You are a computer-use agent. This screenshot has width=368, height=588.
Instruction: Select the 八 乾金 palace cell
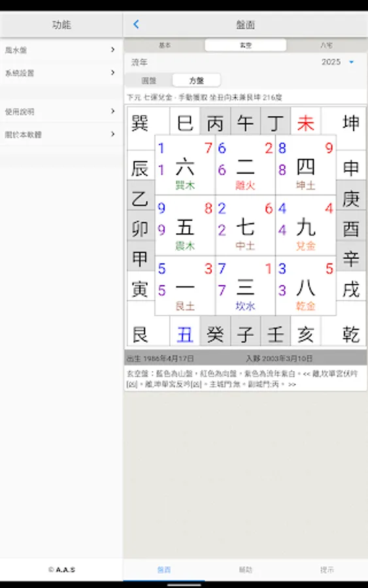(x=306, y=286)
